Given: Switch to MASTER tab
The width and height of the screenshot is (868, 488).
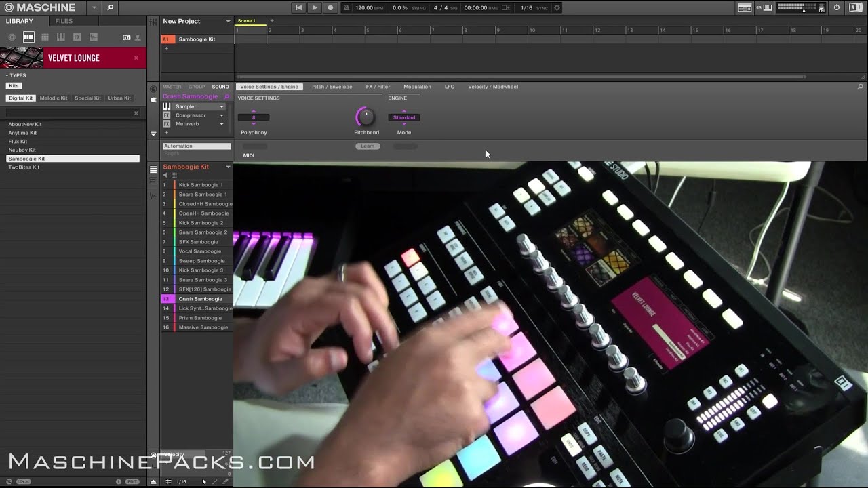Looking at the screenshot, I should coord(172,87).
